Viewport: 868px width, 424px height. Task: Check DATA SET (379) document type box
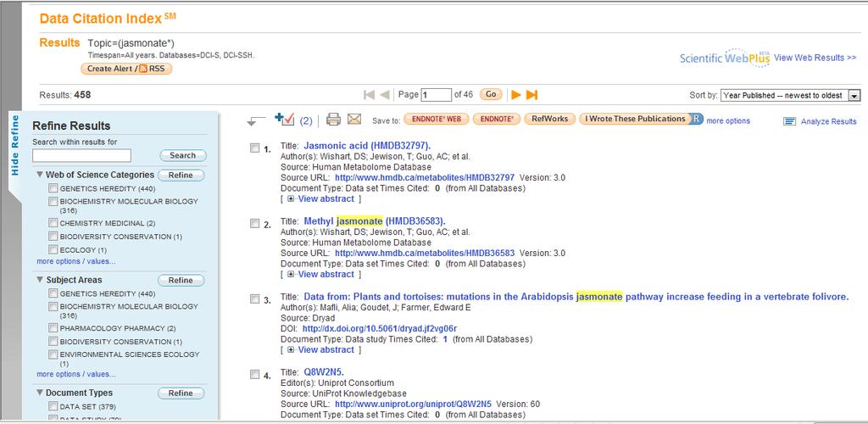pyautogui.click(x=53, y=406)
